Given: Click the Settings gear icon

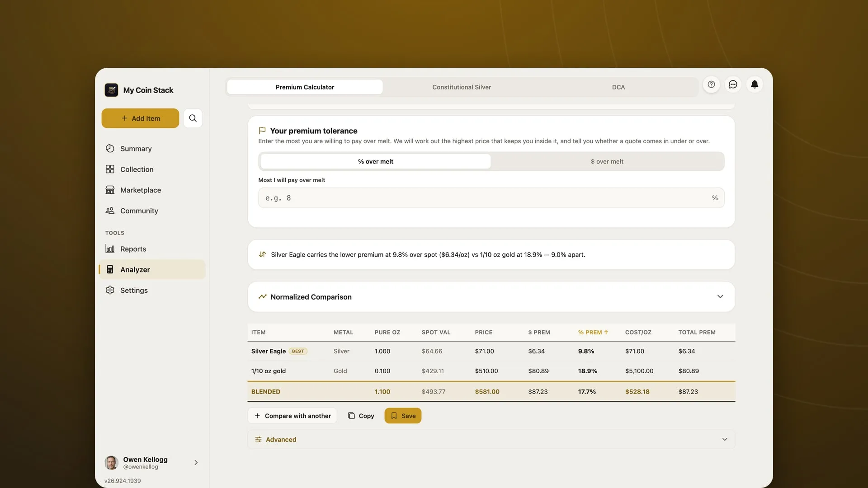Looking at the screenshot, I should 110,291.
